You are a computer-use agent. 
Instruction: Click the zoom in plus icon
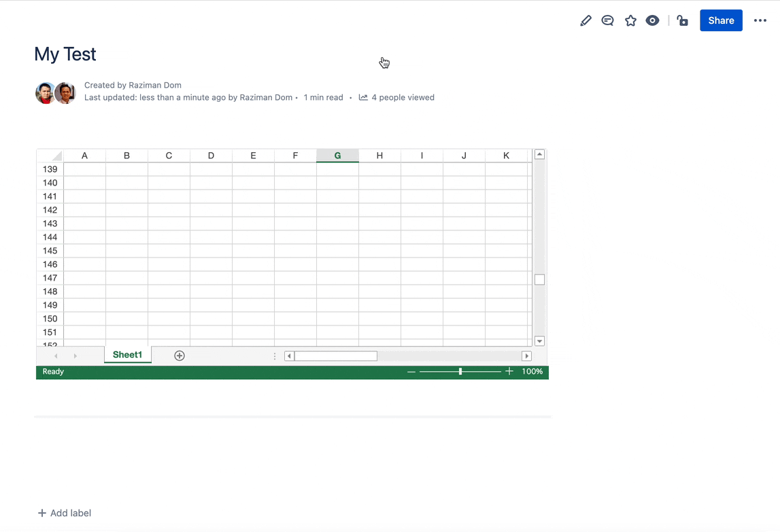[509, 372]
